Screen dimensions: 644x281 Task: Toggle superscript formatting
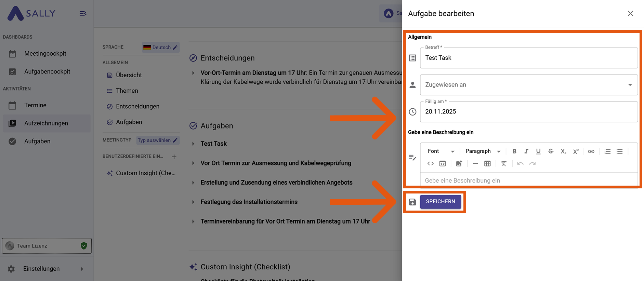coord(576,151)
